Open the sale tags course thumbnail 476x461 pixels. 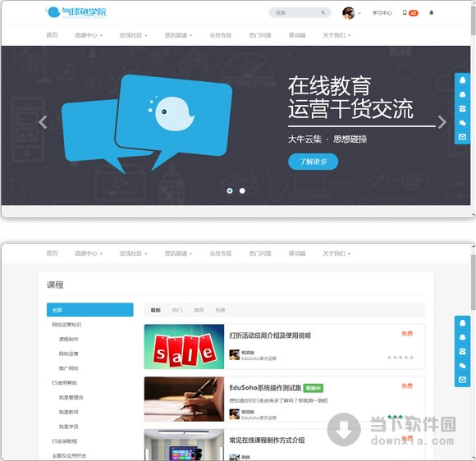(184, 347)
